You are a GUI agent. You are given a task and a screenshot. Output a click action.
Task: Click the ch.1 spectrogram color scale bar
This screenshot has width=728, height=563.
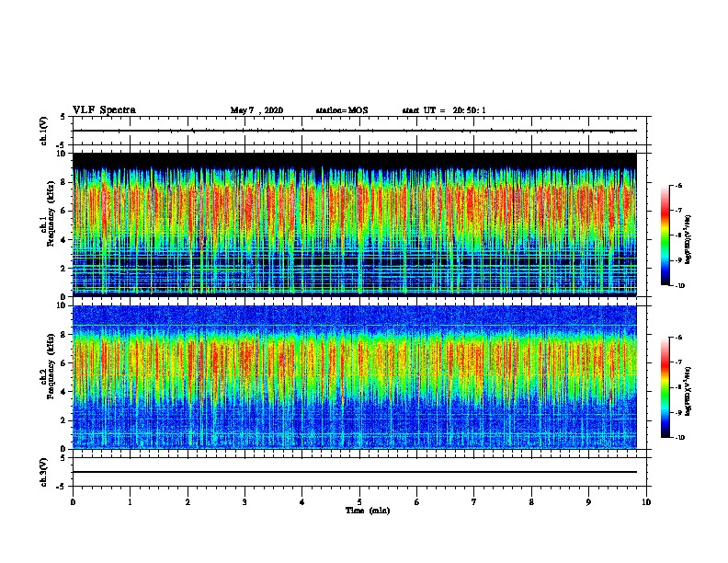click(665, 236)
